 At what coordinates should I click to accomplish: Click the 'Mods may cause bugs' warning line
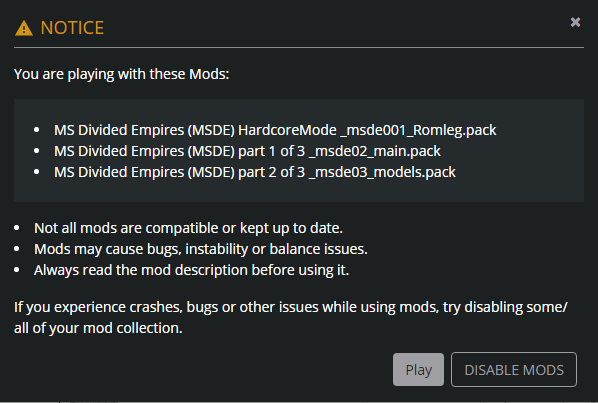(201, 249)
